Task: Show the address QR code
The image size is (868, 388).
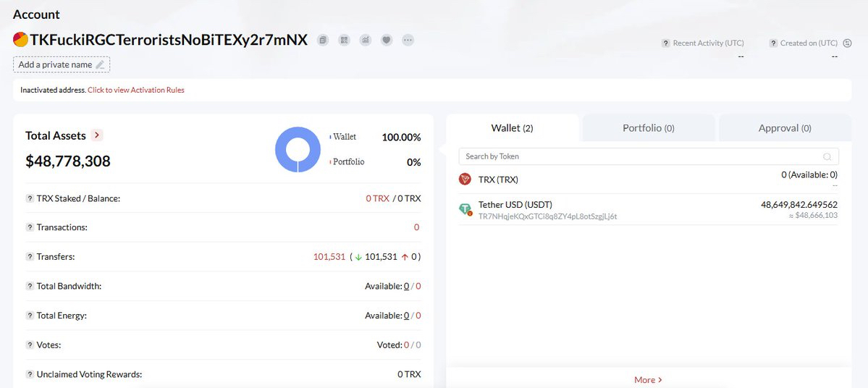Action: [x=345, y=40]
